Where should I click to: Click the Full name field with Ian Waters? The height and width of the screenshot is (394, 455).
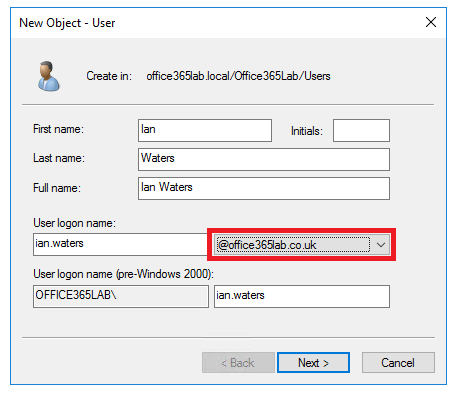point(264,188)
